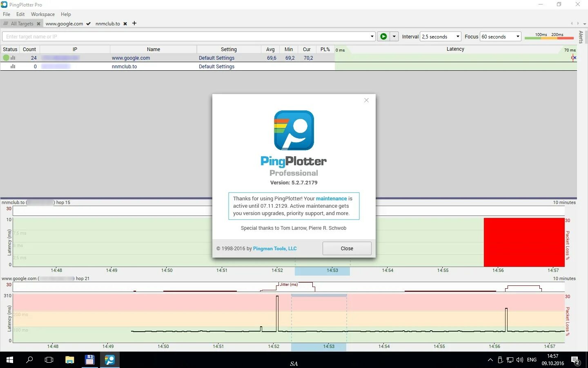Add a new tab with the plus icon

pyautogui.click(x=134, y=23)
